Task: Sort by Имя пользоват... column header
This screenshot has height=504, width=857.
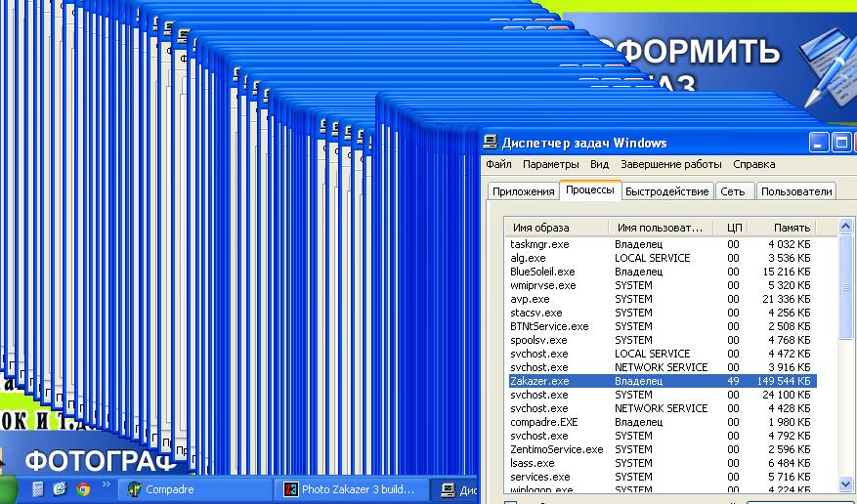Action: [x=661, y=228]
